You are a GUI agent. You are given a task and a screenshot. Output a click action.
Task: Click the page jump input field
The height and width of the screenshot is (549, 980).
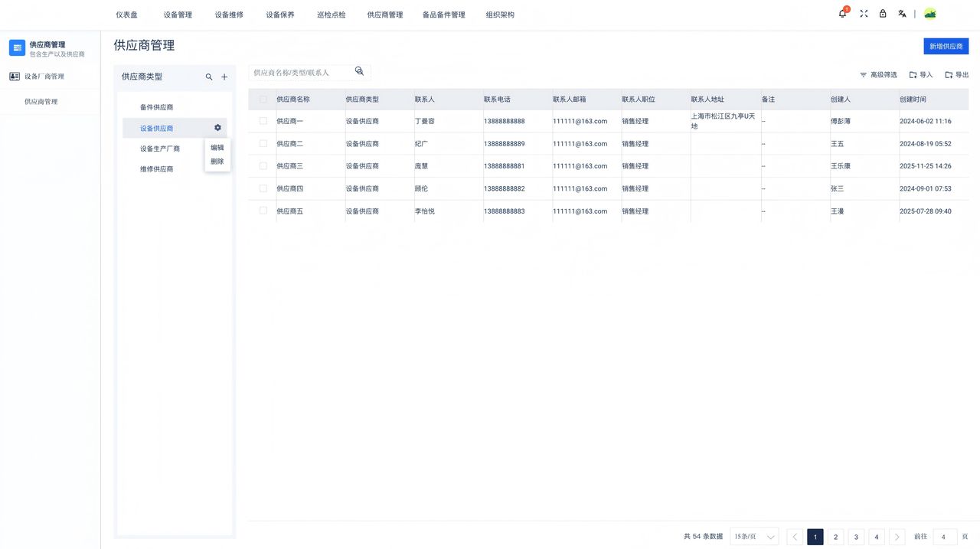coord(944,537)
